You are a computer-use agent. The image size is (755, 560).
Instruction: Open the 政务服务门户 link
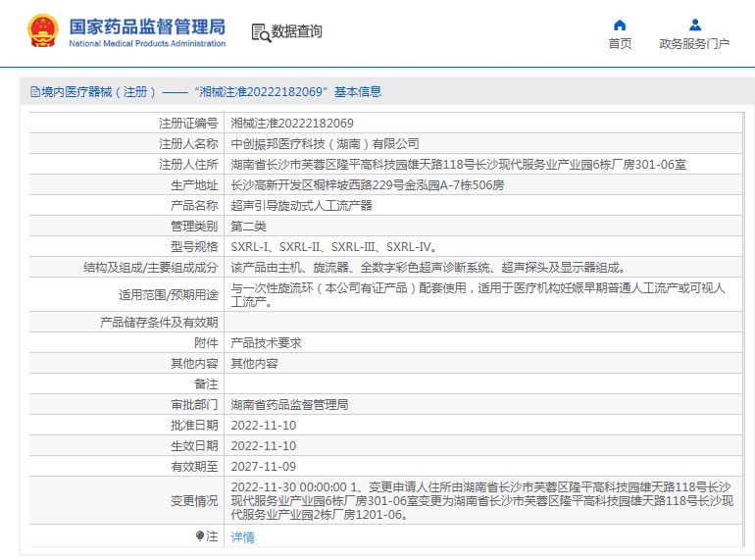pyautogui.click(x=694, y=44)
